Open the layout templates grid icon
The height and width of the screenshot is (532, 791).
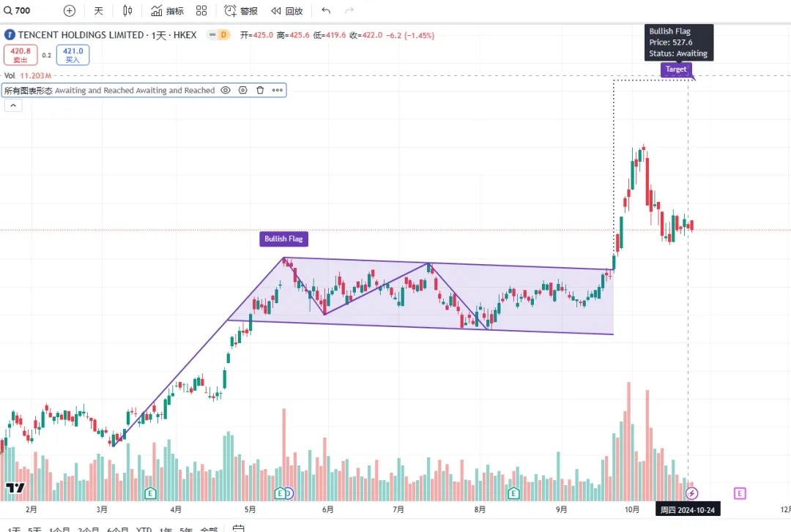pos(201,11)
